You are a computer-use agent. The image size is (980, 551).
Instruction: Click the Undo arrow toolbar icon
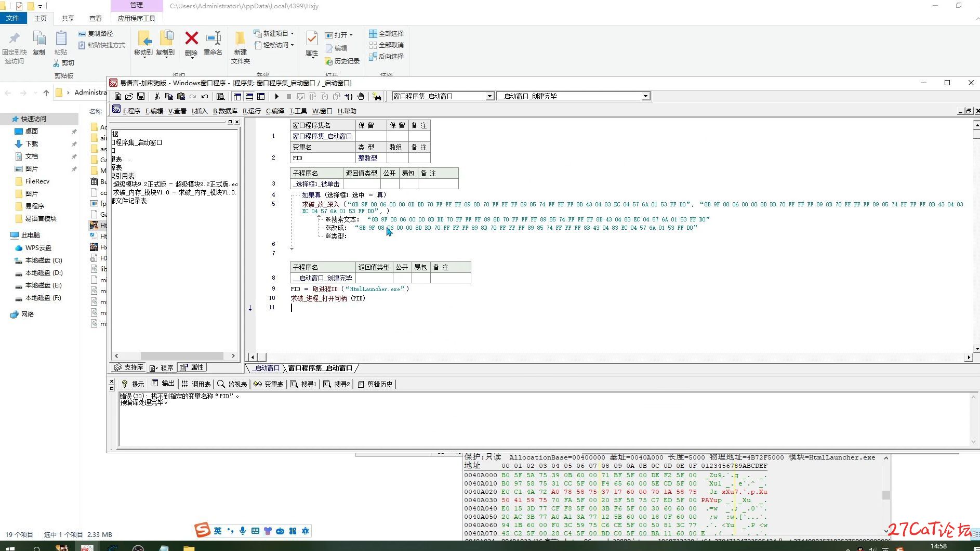205,96
